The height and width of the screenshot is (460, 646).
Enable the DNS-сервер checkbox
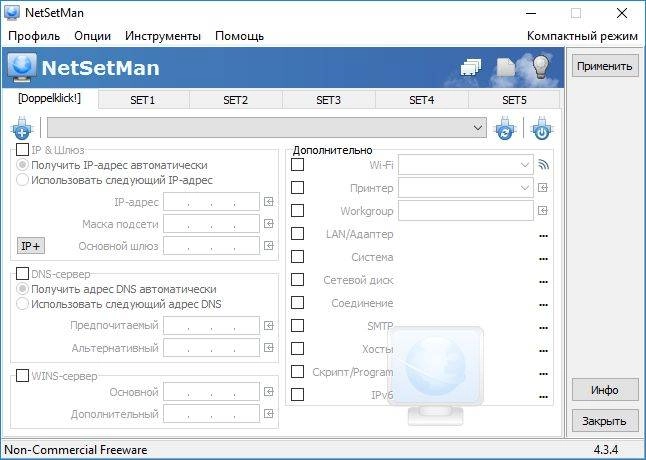point(22,273)
